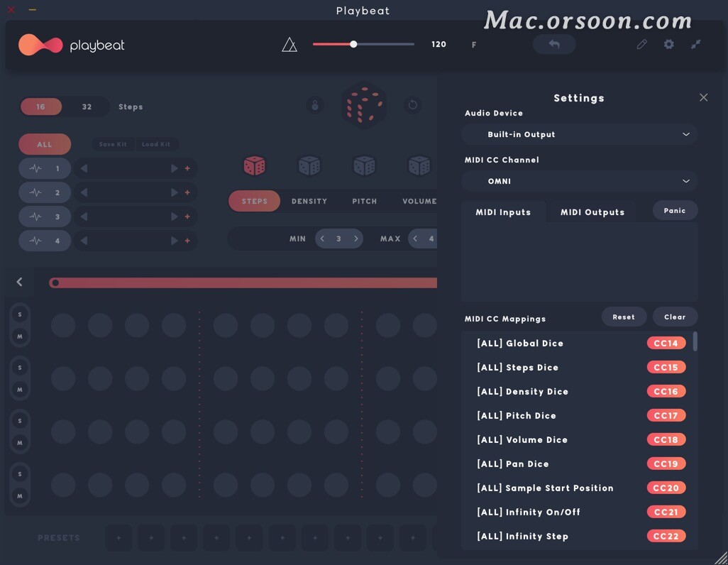Solo the third sequencer row
This screenshot has height=565, width=728.
pos(20,421)
